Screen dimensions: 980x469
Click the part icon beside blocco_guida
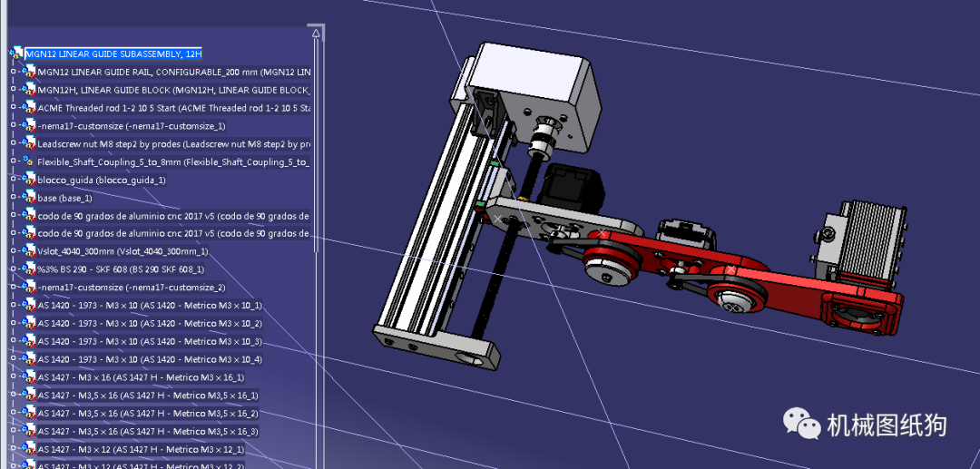tap(29, 180)
